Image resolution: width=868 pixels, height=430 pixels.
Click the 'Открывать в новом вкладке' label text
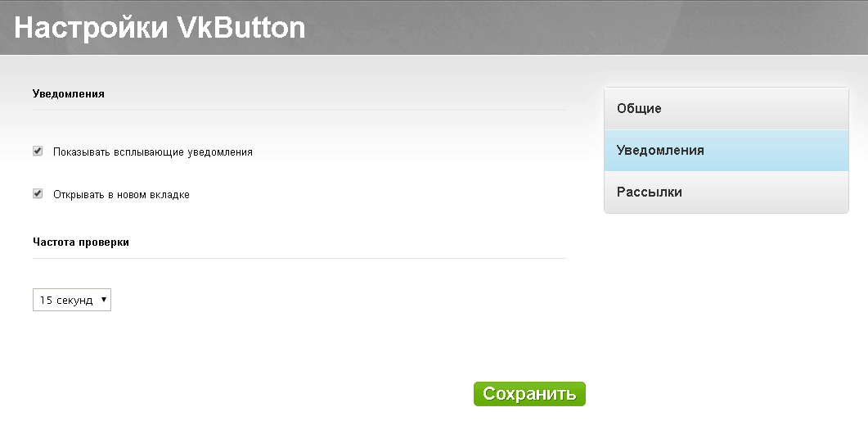click(x=121, y=195)
